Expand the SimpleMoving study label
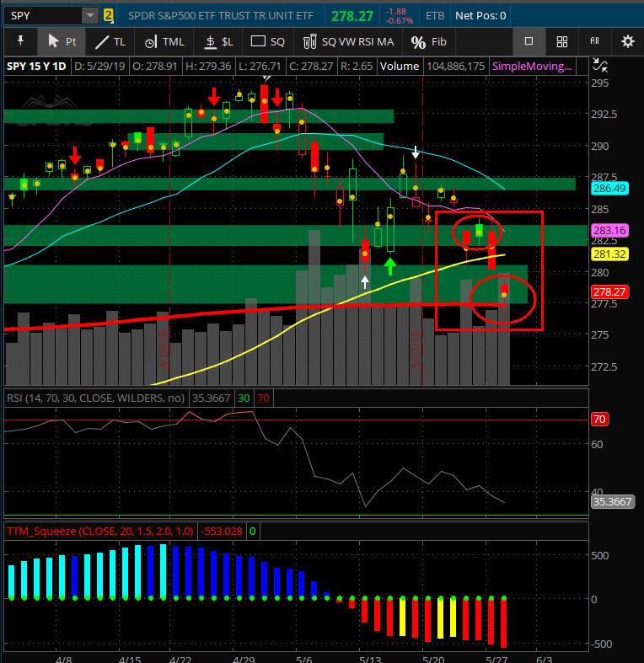The image size is (644, 663). click(526, 66)
